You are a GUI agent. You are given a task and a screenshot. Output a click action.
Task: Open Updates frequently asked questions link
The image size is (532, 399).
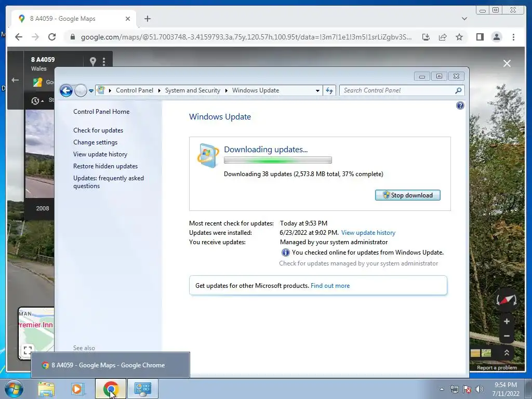coord(109,182)
